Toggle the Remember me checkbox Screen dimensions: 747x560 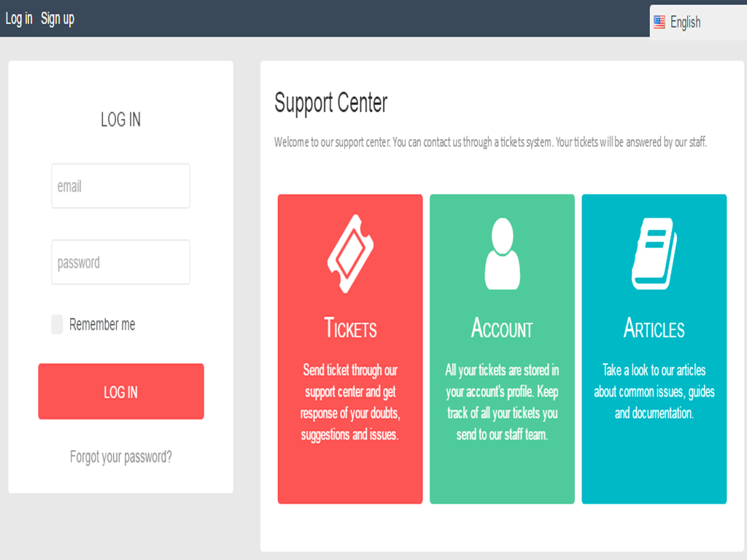point(57,324)
